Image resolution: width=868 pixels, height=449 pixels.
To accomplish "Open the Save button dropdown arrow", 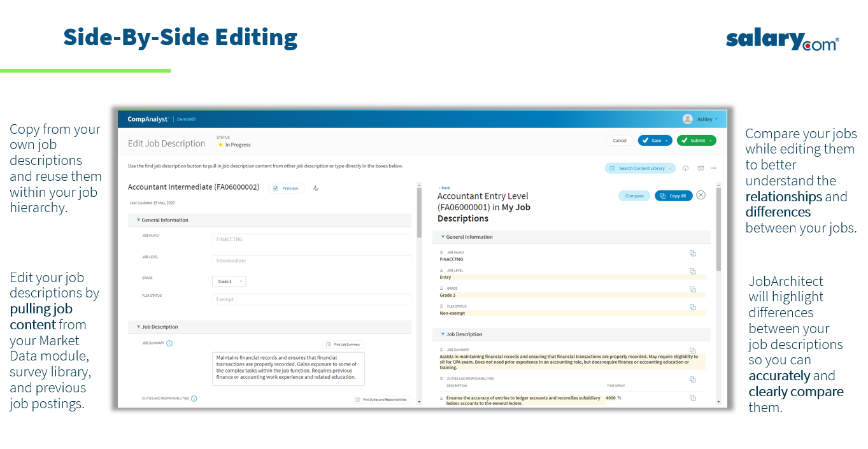I will tap(667, 141).
